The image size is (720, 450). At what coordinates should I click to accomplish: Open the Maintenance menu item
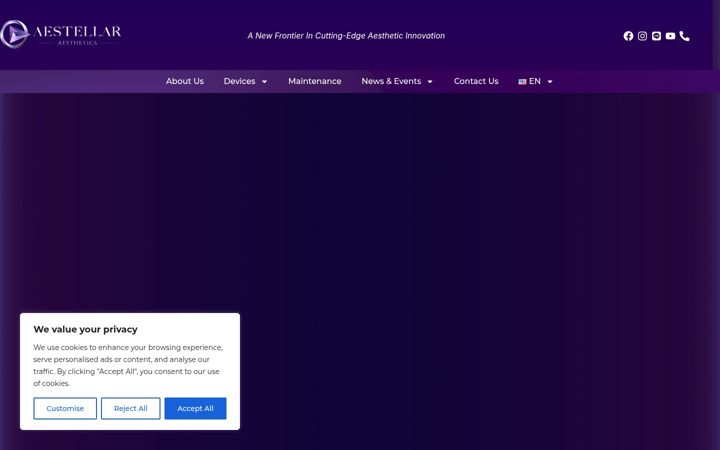point(315,81)
